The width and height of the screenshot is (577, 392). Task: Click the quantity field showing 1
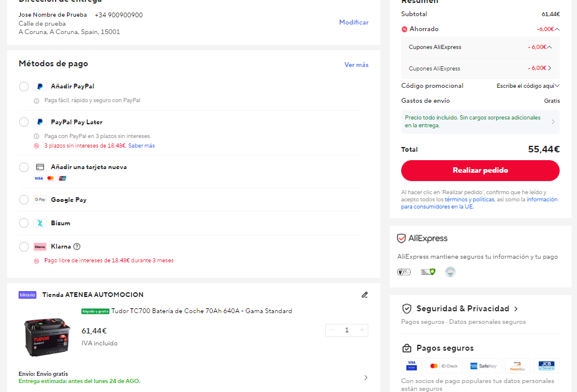(x=347, y=330)
